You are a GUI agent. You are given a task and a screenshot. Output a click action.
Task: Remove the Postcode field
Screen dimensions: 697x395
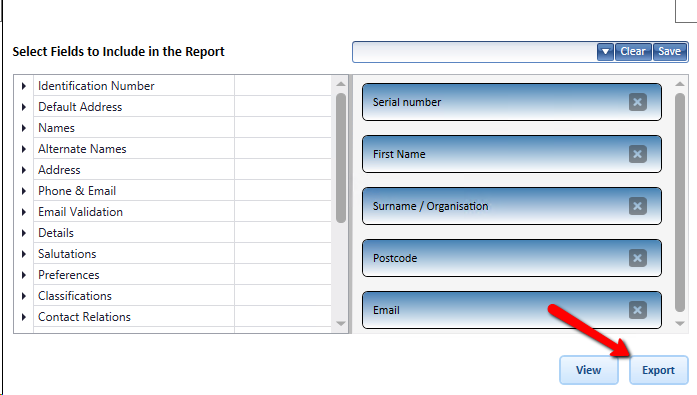coord(637,258)
